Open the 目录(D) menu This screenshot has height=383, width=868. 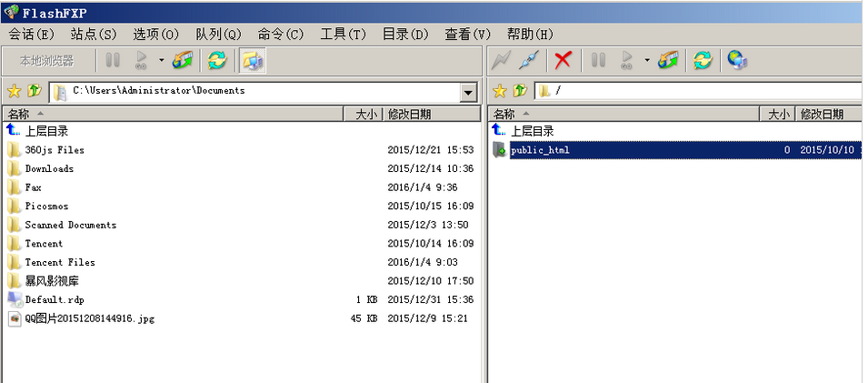click(405, 35)
